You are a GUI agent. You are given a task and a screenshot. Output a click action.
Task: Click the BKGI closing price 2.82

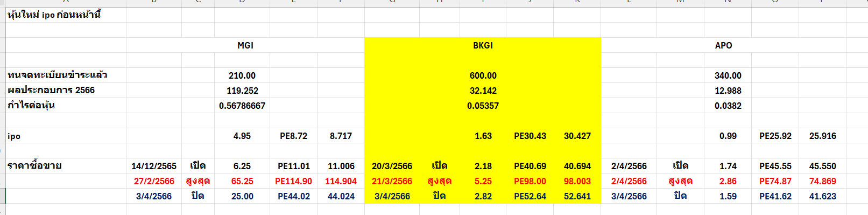click(x=483, y=196)
